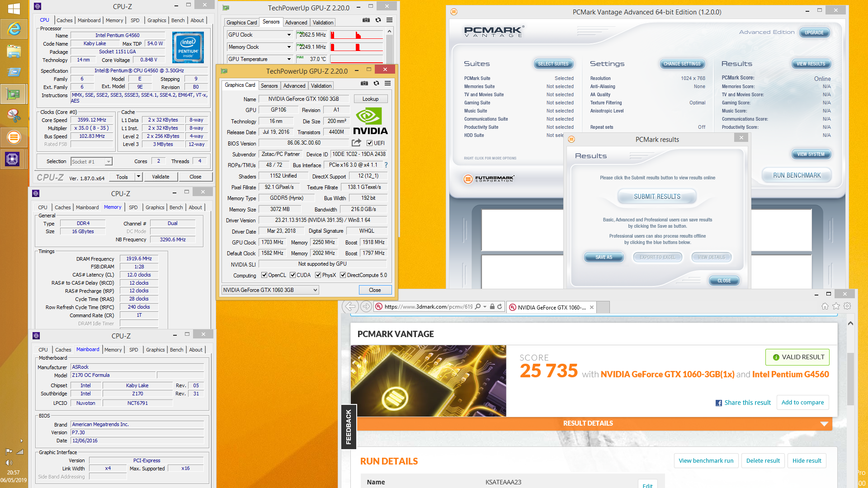The width and height of the screenshot is (868, 488).
Task: Refresh GPU-Z Graphics Card data
Action: (x=376, y=83)
